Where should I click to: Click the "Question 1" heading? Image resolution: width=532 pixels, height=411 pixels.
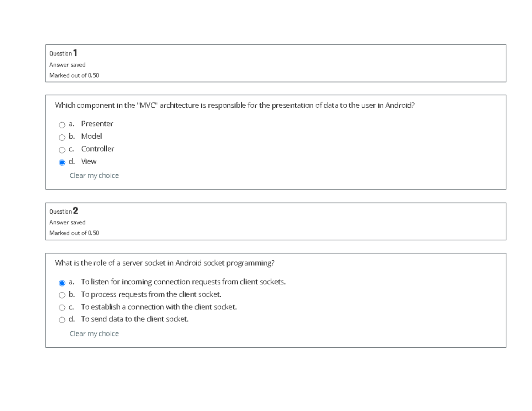point(63,53)
